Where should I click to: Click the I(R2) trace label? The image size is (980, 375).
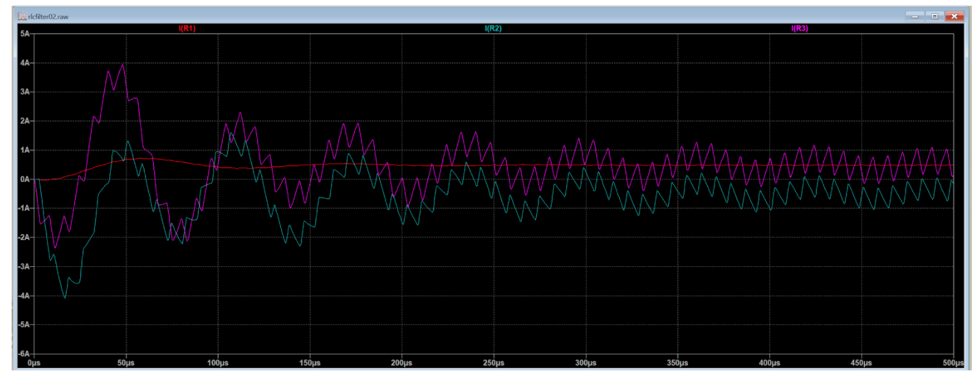click(x=493, y=29)
